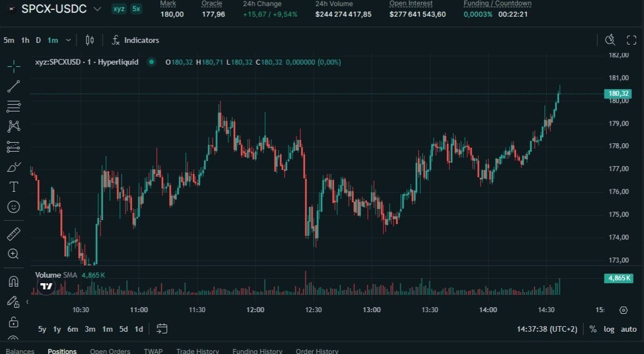The height and width of the screenshot is (354, 644).
Task: Open the Trade History tab
Action: (x=198, y=351)
